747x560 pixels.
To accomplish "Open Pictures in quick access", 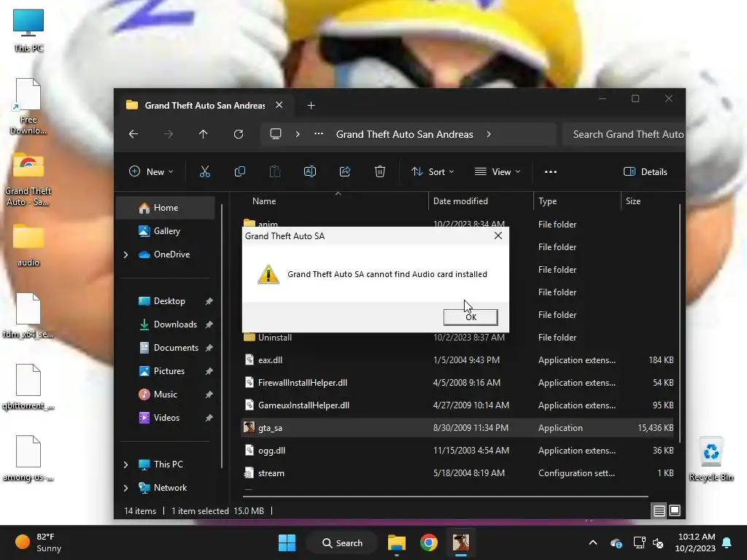I will (x=169, y=371).
